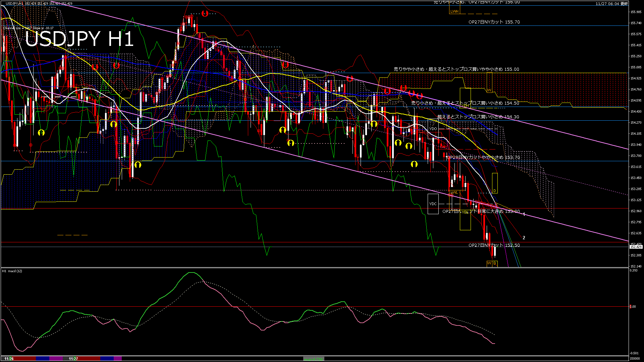644x362 pixels.
Task: Select the LWH marker label at top
Action: pyautogui.click(x=454, y=11)
